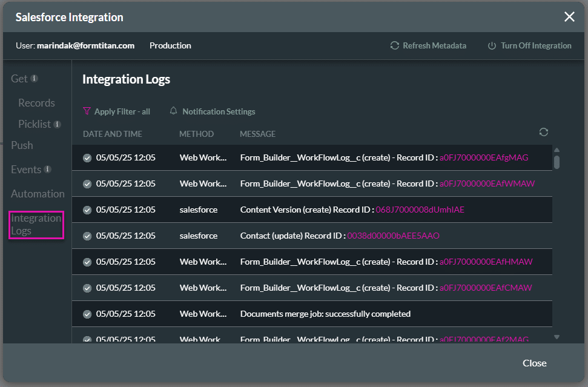Screen dimensions: 588x387
Task: Open record link 068J7000008dUmhIAE
Action: 420,210
